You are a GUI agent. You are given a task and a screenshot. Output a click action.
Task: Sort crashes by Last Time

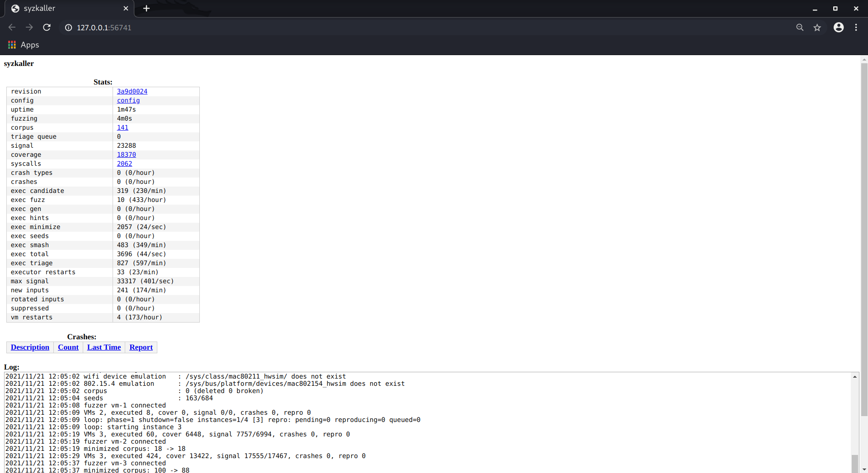(x=104, y=347)
